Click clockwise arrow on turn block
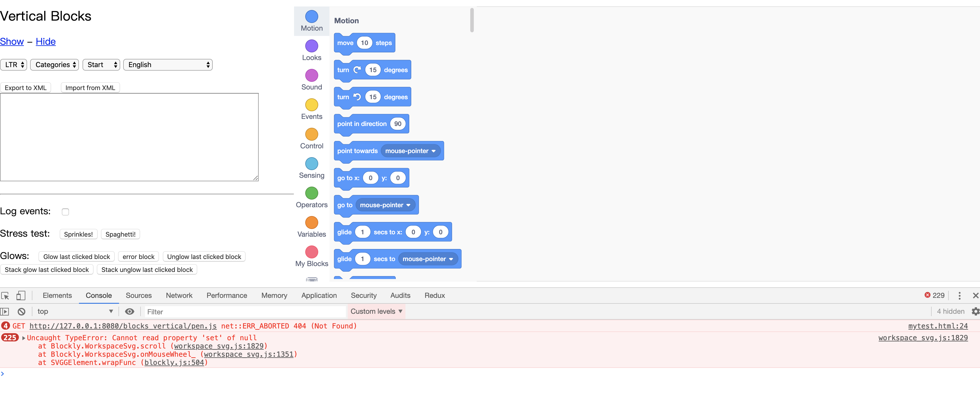The width and height of the screenshot is (980, 415). (x=357, y=69)
